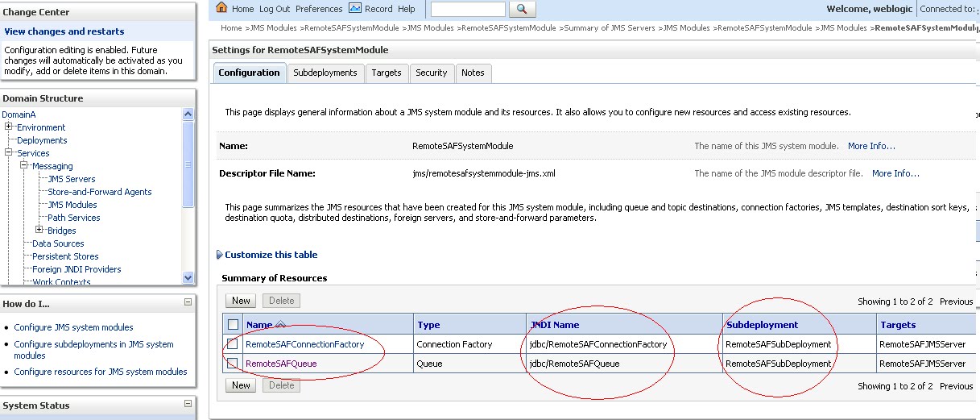980x420 pixels.
Task: Collapse the How do I panel
Action: click(x=188, y=302)
